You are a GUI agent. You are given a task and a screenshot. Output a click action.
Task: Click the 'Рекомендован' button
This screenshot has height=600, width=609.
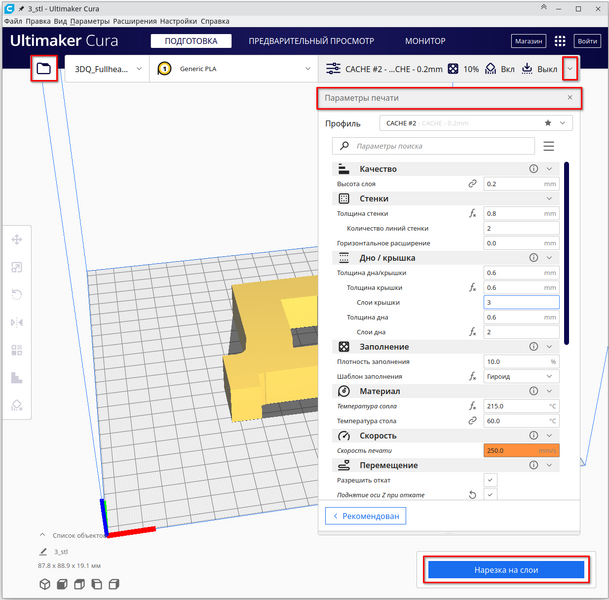pyautogui.click(x=369, y=516)
